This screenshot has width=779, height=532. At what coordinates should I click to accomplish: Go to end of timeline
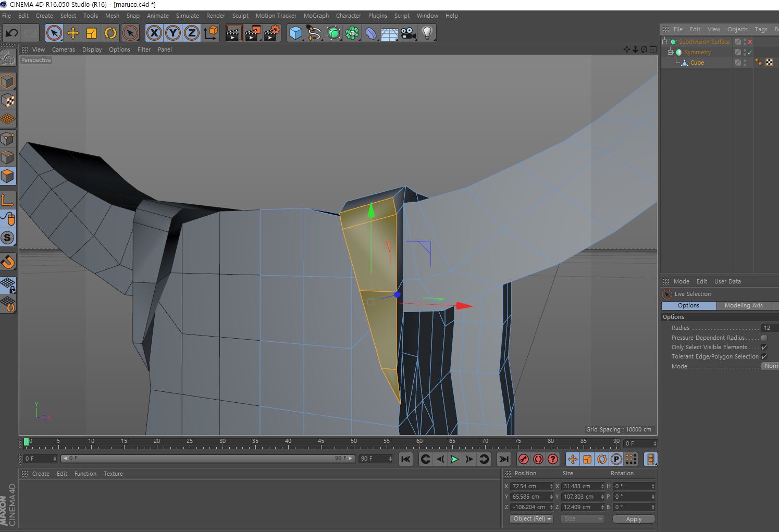click(x=503, y=459)
